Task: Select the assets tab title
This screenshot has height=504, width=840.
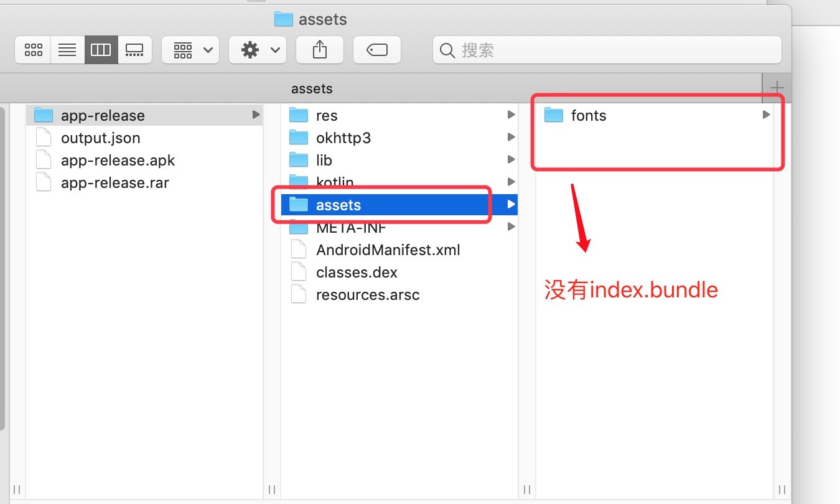Action: (x=312, y=88)
